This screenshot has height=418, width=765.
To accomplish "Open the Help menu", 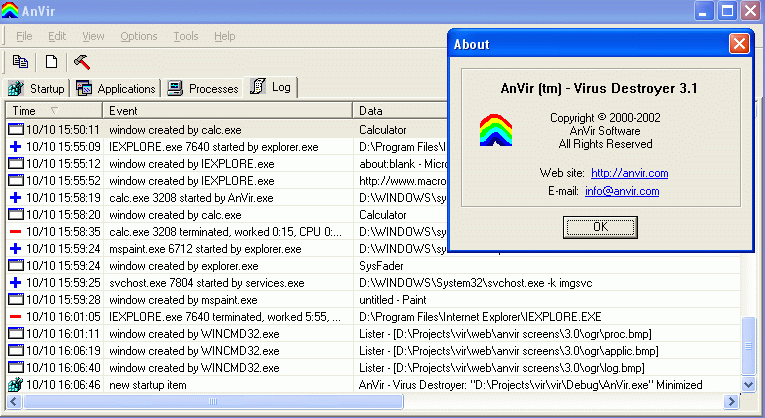I will click(x=224, y=36).
